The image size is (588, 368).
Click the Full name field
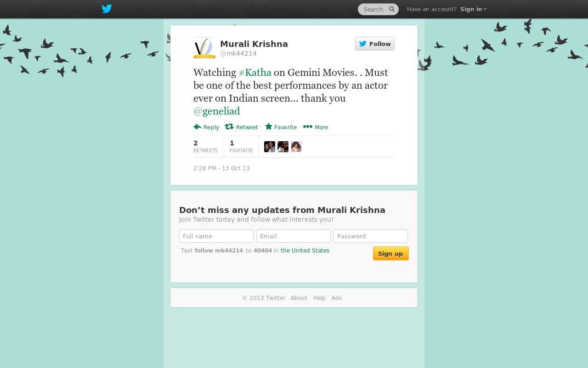point(216,236)
